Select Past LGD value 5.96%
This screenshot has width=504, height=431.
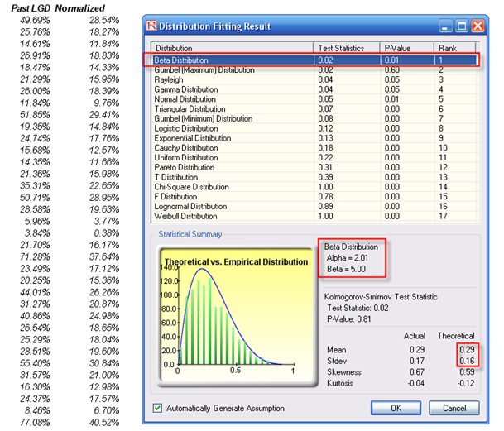(x=37, y=221)
